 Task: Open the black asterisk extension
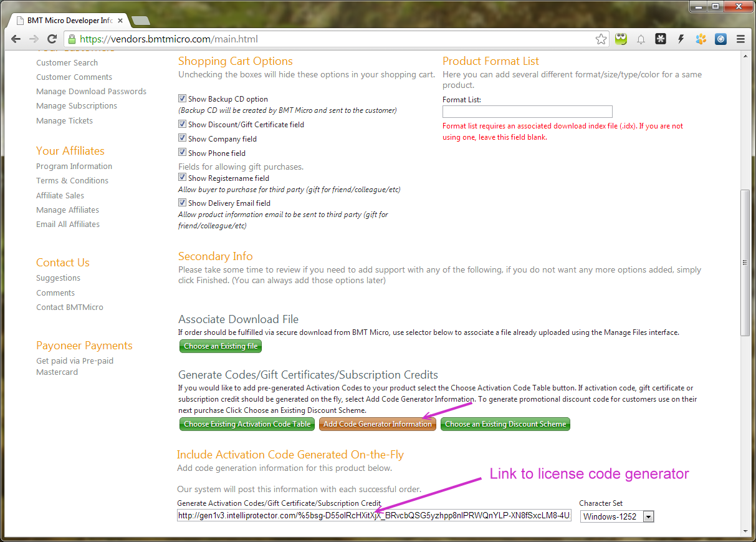pos(661,39)
